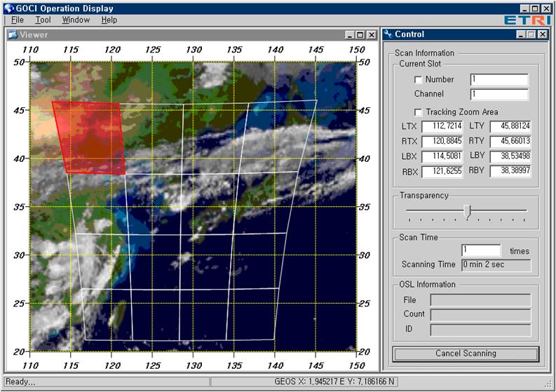Screen dimensions: 556x392
Task: Click the Scanning Time readout field
Action: tap(496, 265)
